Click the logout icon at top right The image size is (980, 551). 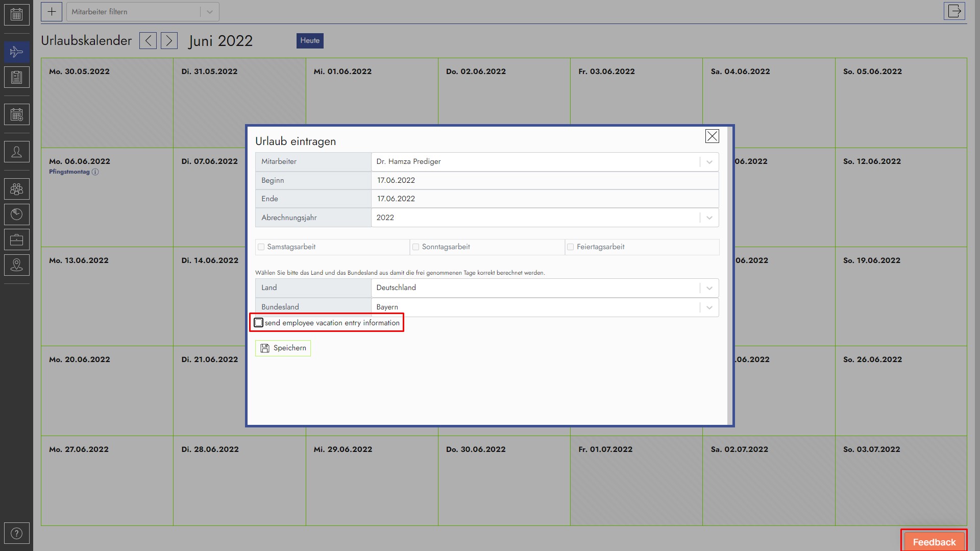click(x=954, y=11)
